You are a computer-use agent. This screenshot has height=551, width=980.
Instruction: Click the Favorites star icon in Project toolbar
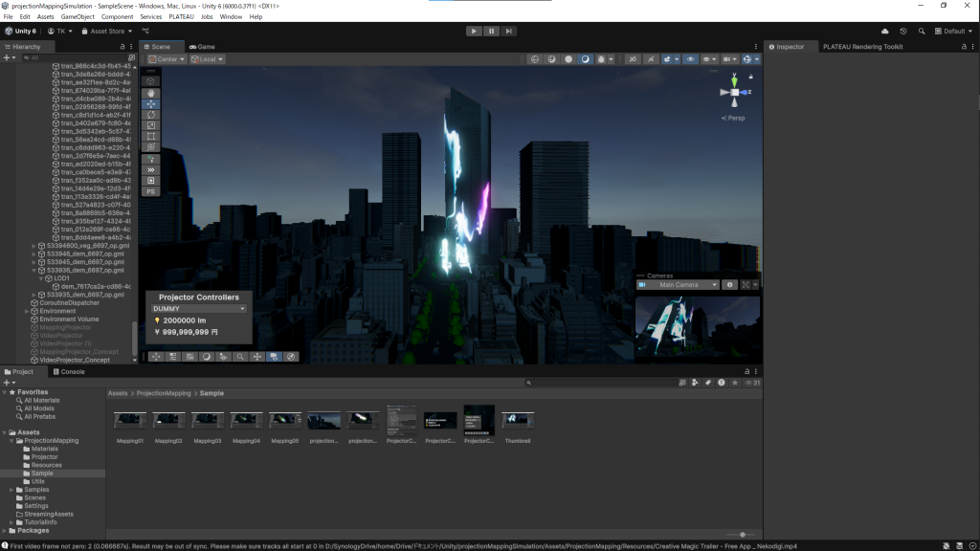pos(735,383)
